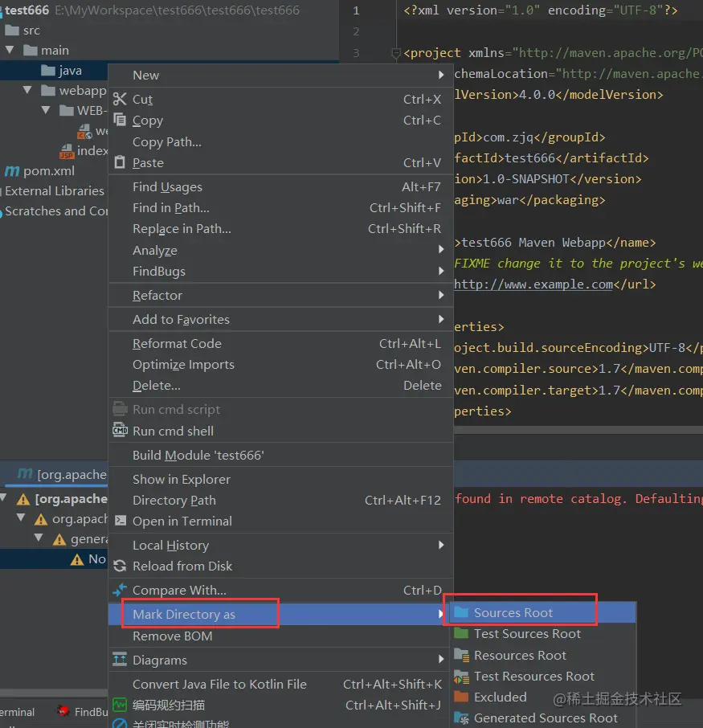Image resolution: width=703 pixels, height=728 pixels.
Task: Click the Run cmd shell icon
Action: point(120,430)
